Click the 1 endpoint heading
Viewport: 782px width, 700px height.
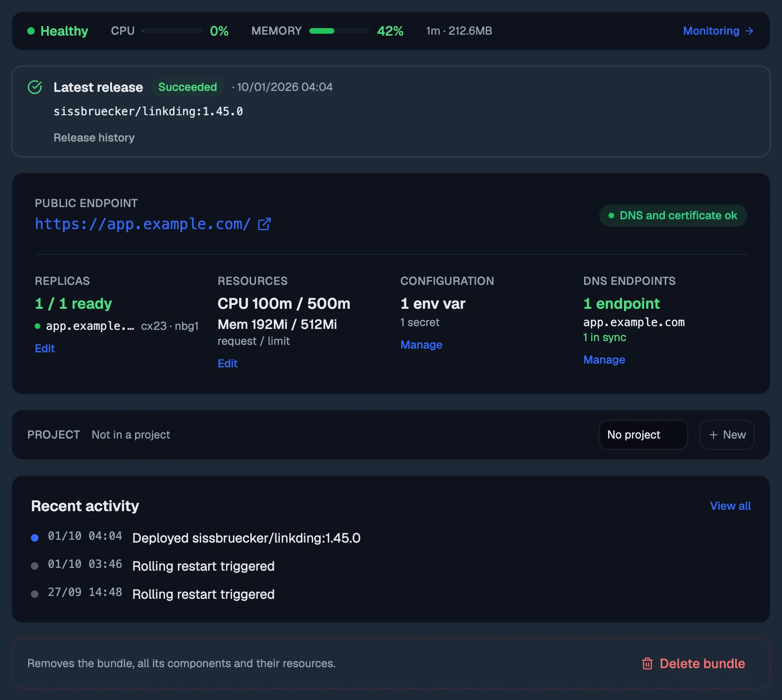click(622, 304)
